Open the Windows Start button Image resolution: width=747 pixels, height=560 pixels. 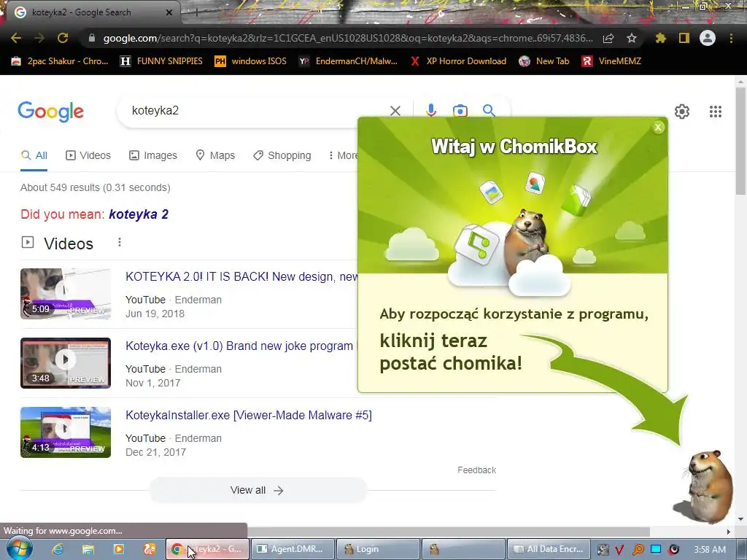pos(19,548)
